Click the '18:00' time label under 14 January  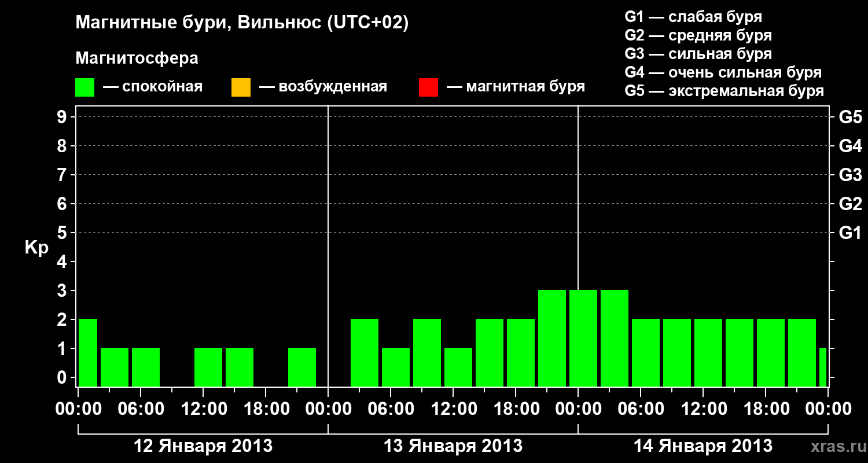click(x=766, y=409)
